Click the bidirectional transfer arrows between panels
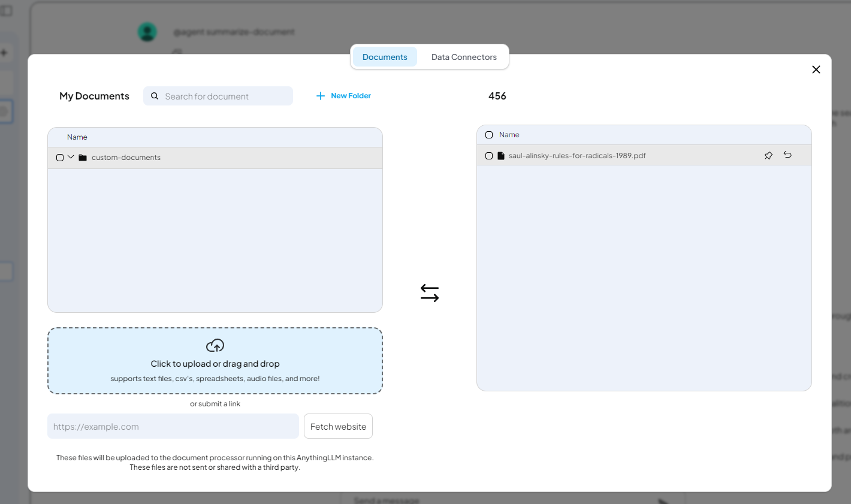The width and height of the screenshot is (851, 504). point(430,292)
